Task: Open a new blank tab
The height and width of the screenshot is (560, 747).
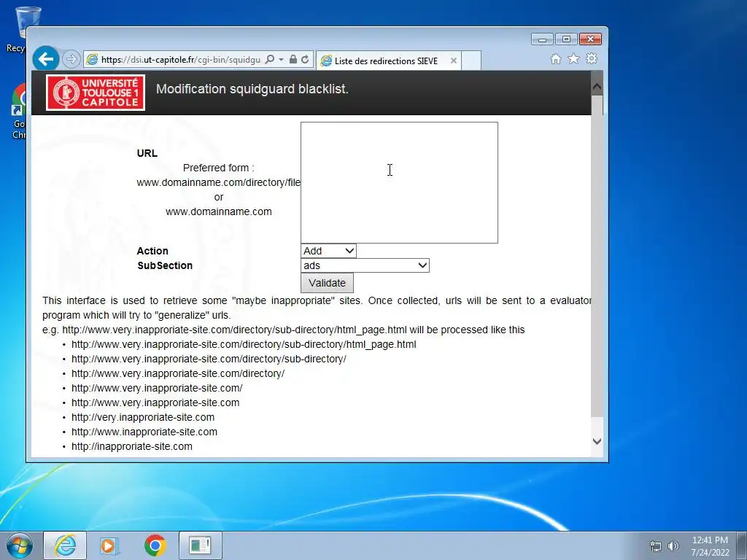Action: coord(471,61)
